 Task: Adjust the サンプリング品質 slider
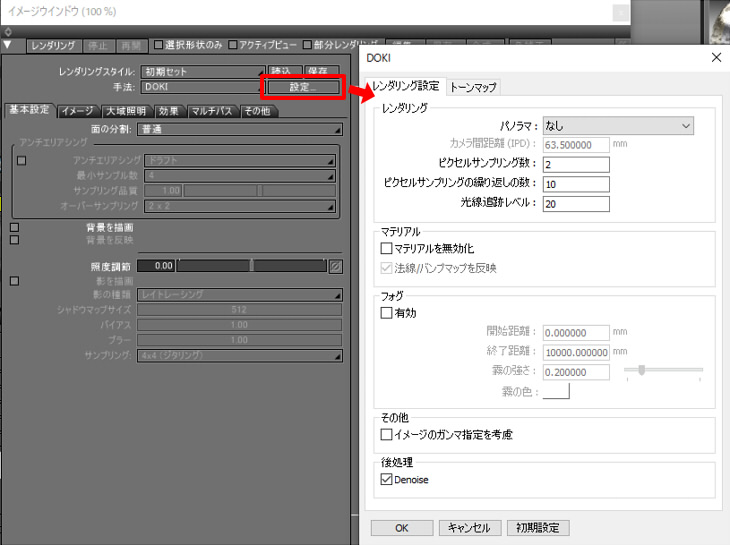pos(260,190)
